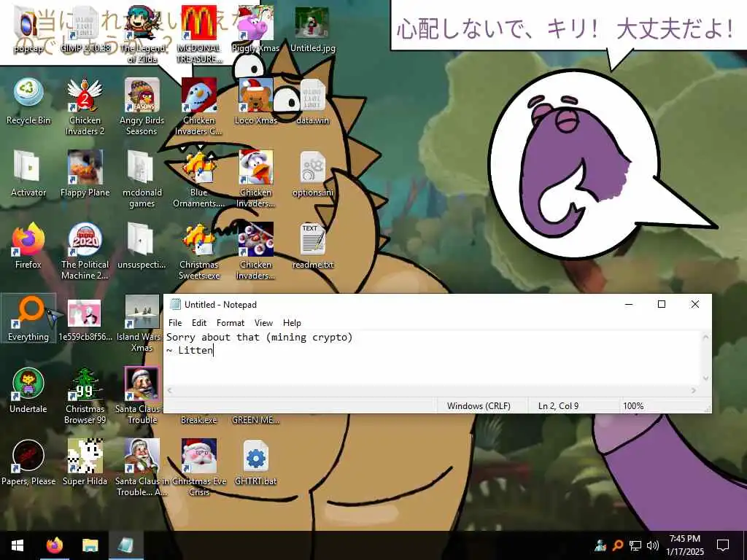The image size is (747, 560).
Task: Open the View menu in Notepad
Action: (x=263, y=323)
